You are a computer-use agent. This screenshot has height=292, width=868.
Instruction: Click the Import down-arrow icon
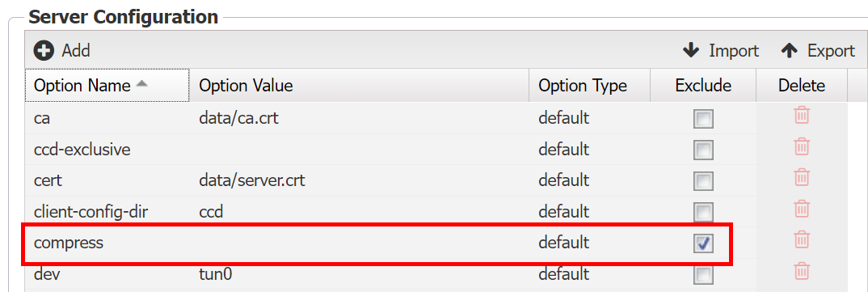[692, 50]
